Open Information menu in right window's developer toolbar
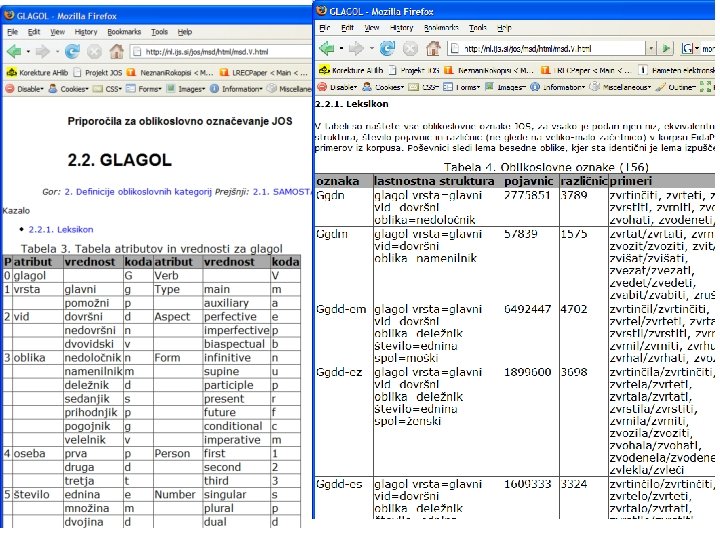This screenshot has width=720, height=540. click(557, 86)
